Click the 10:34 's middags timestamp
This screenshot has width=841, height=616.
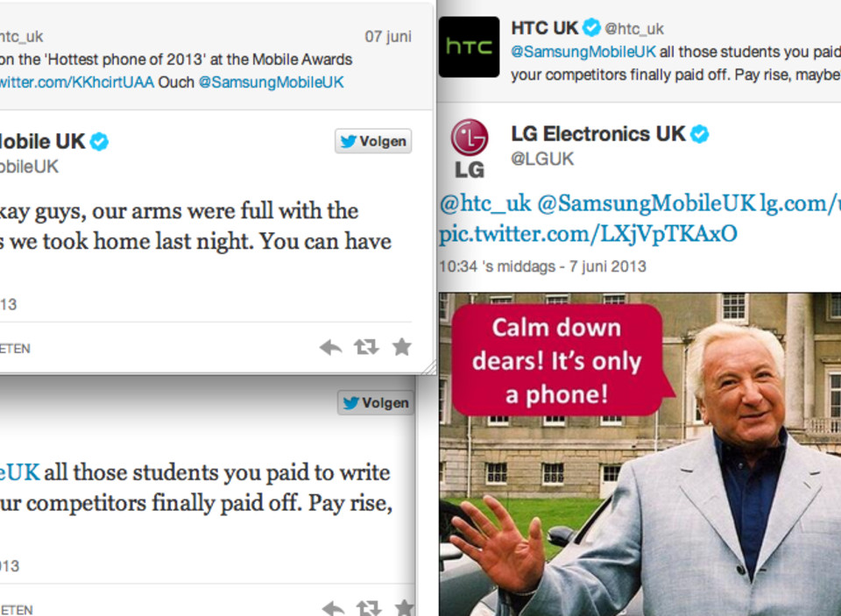542,266
